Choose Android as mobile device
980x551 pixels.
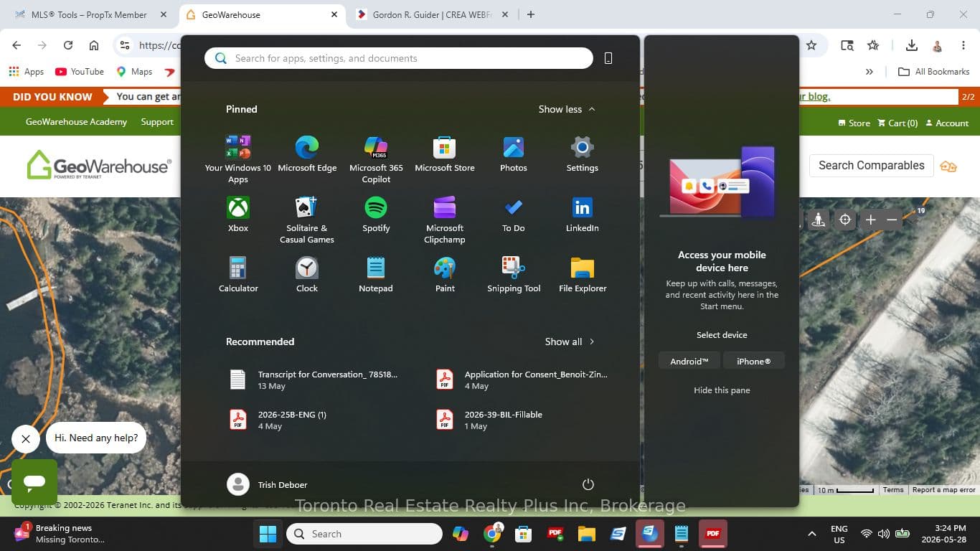(689, 361)
